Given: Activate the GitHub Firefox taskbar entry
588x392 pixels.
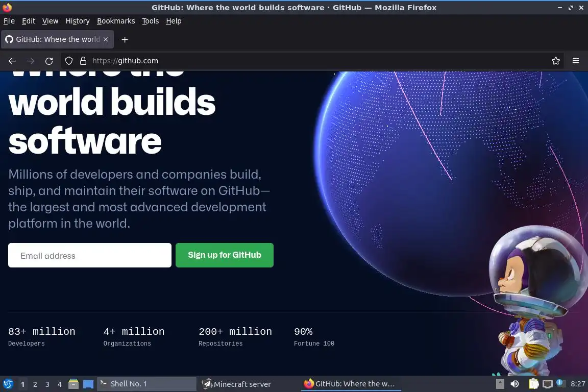Looking at the screenshot, I should pyautogui.click(x=351, y=384).
